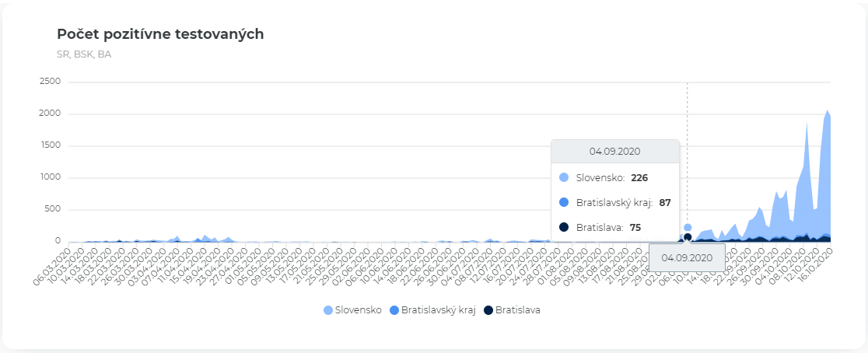The width and height of the screenshot is (868, 353).
Task: Toggle the Slovensko legend circle
Action: coord(329,310)
